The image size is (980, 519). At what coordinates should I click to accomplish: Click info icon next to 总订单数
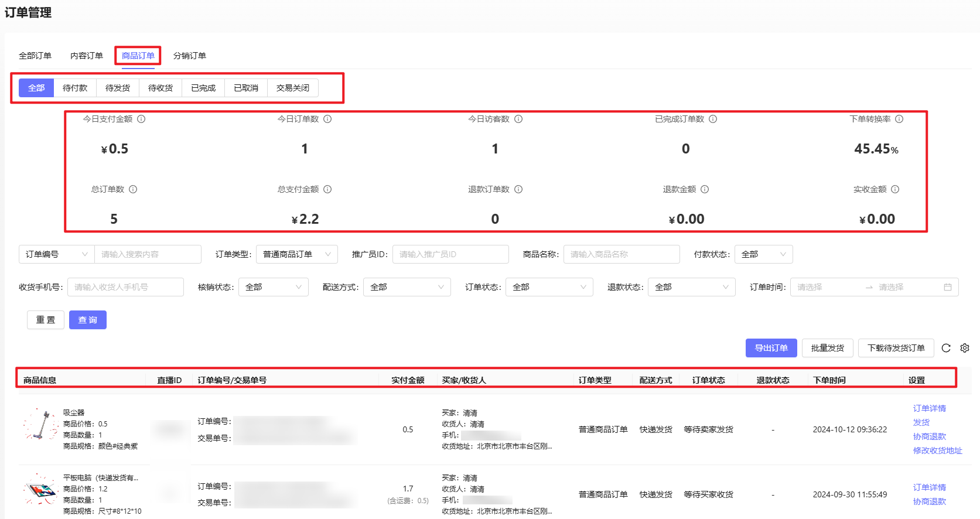click(x=133, y=189)
